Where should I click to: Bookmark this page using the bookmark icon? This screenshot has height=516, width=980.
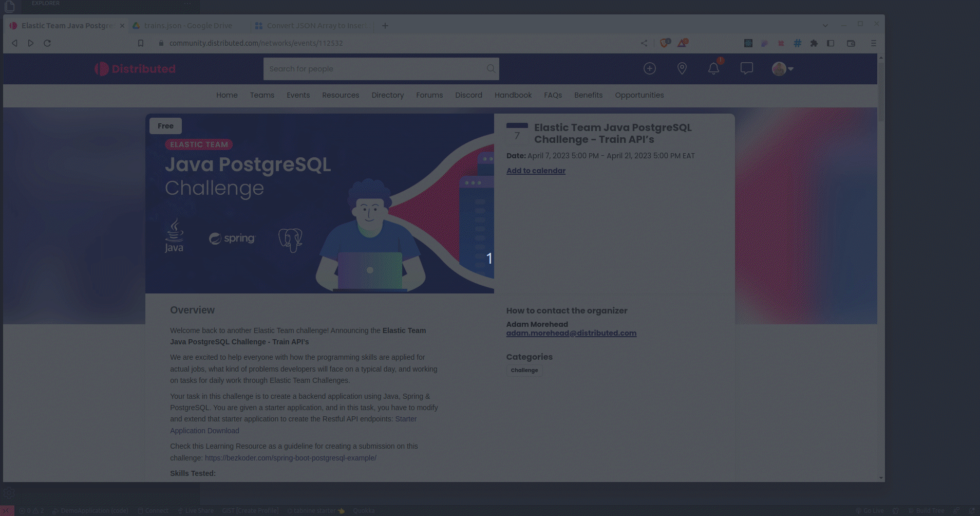click(x=141, y=43)
